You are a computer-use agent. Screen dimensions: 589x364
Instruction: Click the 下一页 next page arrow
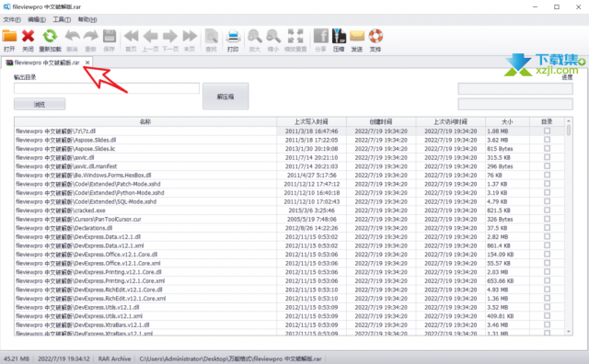point(169,37)
